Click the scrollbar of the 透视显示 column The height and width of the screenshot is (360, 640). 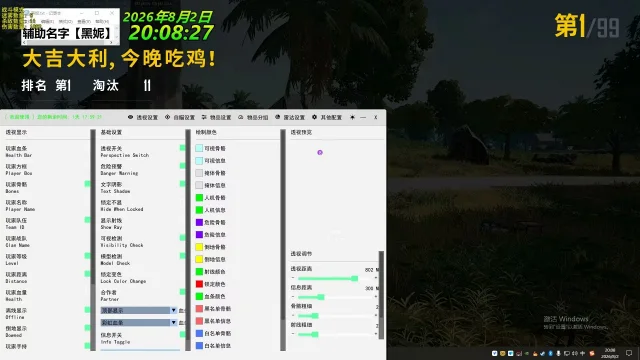click(93, 240)
